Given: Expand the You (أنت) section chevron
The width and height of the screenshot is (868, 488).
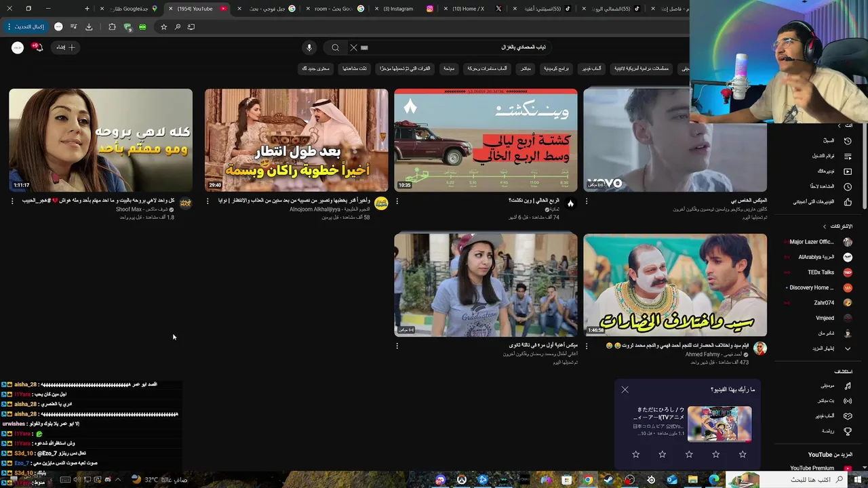Looking at the screenshot, I should click(x=839, y=126).
